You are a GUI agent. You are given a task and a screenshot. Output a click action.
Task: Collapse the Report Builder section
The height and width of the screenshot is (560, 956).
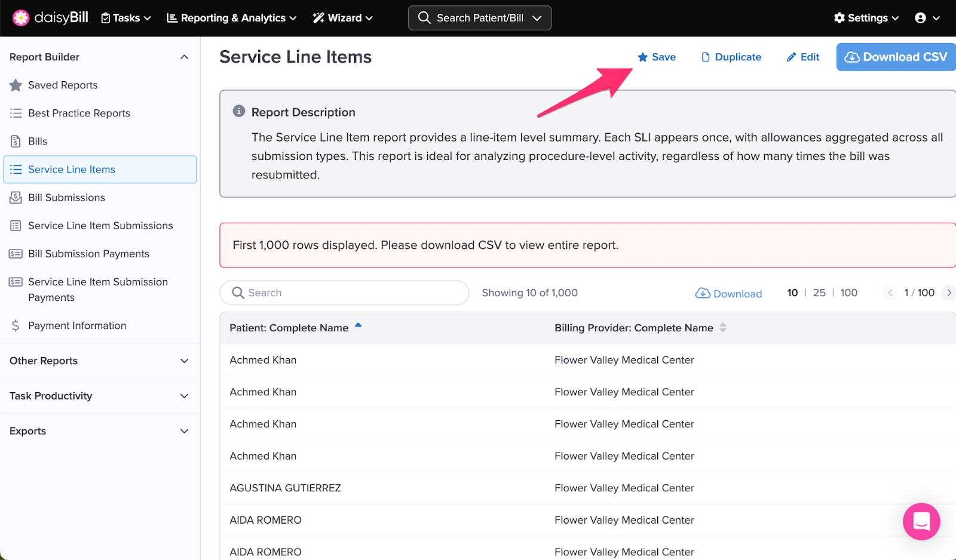[184, 57]
